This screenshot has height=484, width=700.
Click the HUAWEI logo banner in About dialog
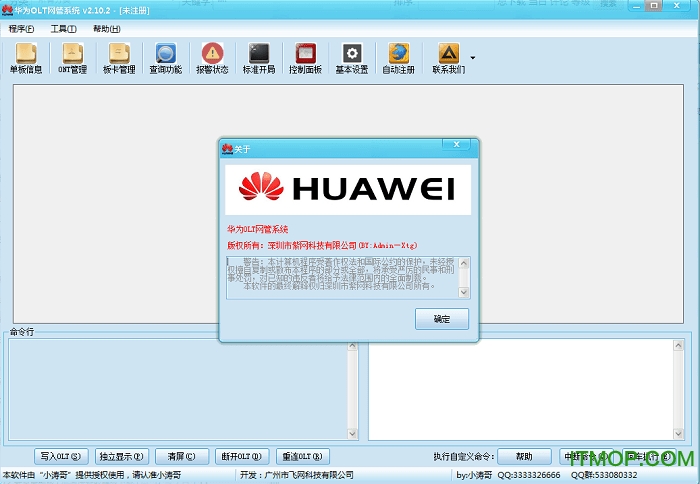coord(348,190)
